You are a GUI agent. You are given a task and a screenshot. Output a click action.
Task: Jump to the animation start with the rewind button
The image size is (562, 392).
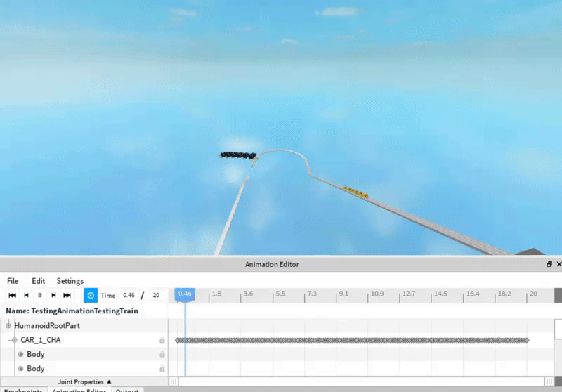click(x=12, y=295)
